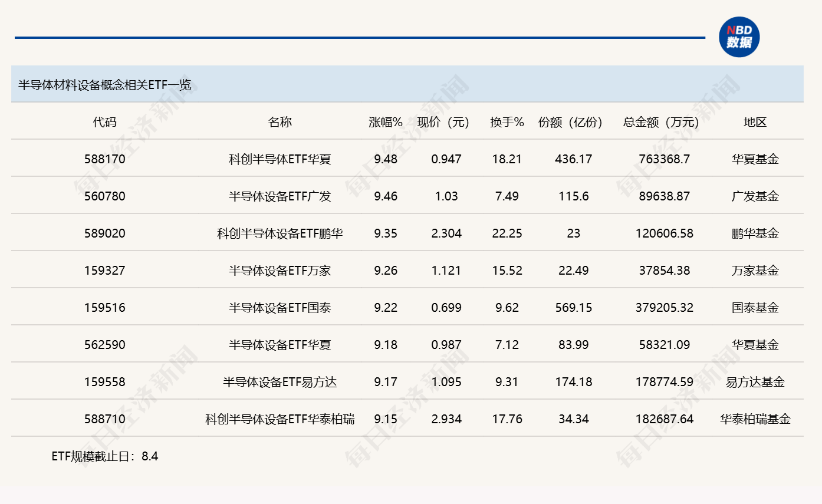822x504 pixels.
Task: Click the name 科创半导体设备ETF鹏华
Action: 280,233
